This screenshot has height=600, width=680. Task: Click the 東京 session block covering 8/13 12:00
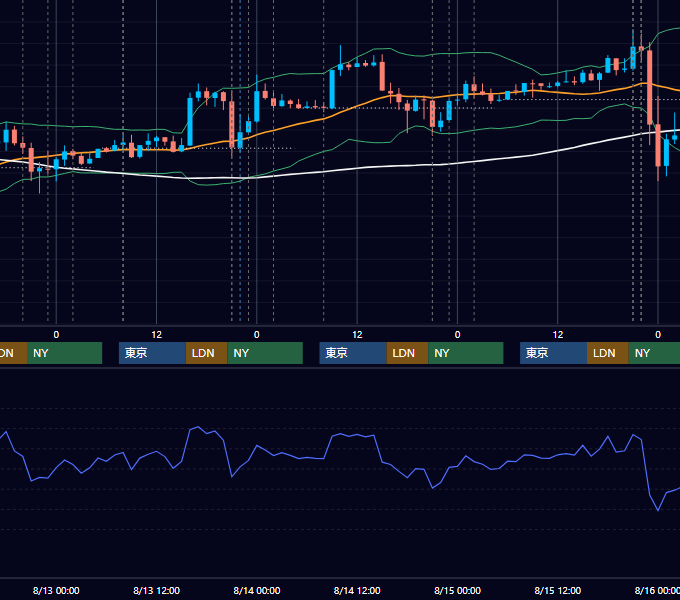(152, 353)
